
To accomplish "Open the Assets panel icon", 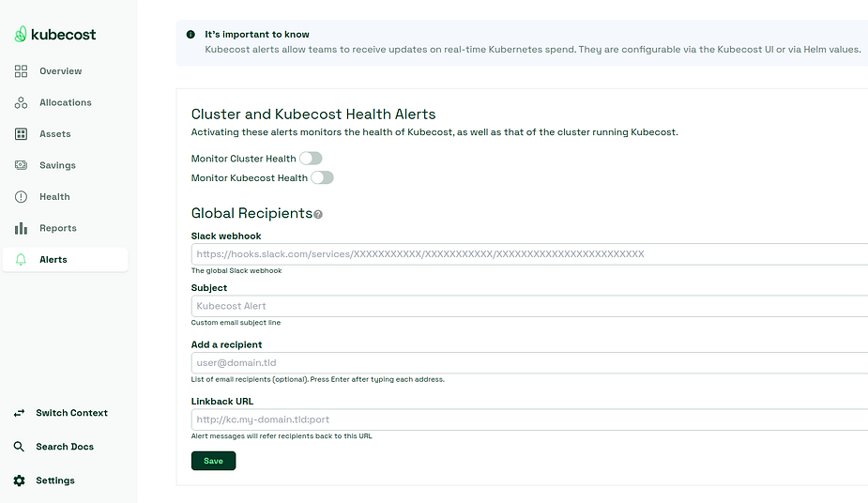I will [21, 134].
